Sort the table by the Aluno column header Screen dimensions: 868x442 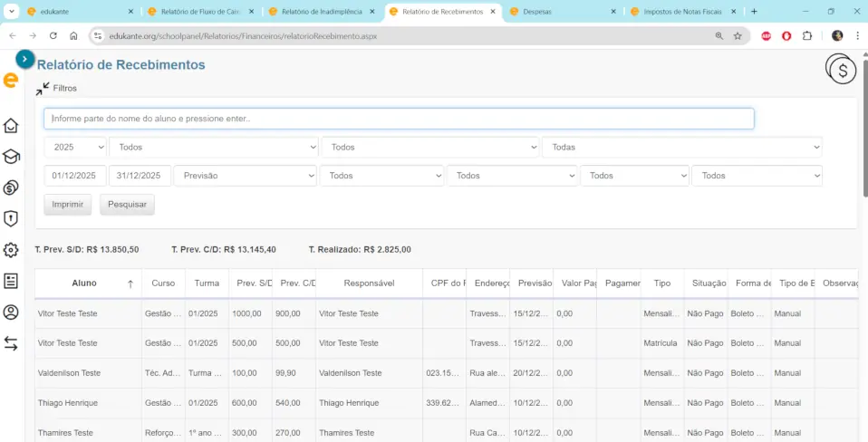[84, 283]
